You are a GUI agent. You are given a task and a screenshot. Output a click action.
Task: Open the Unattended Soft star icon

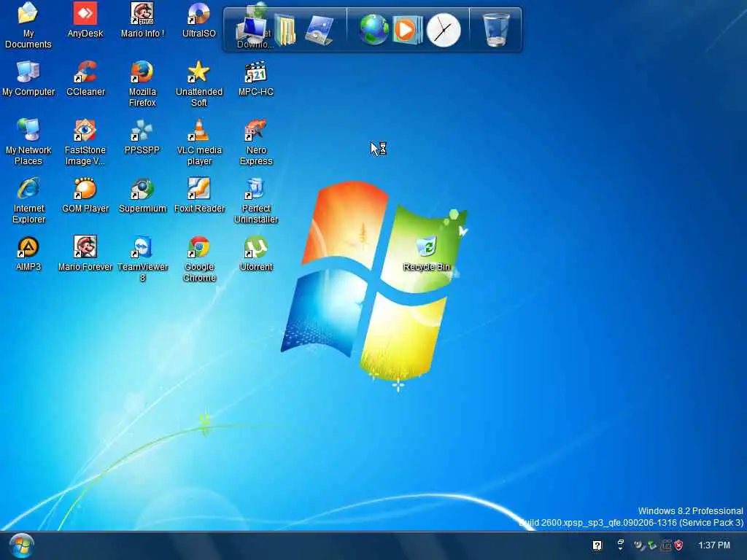pos(198,84)
